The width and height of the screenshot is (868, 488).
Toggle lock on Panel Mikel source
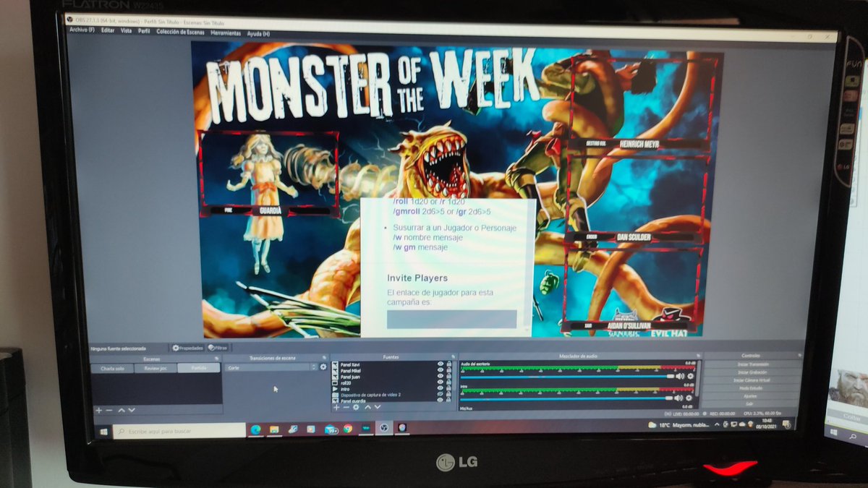click(x=449, y=370)
